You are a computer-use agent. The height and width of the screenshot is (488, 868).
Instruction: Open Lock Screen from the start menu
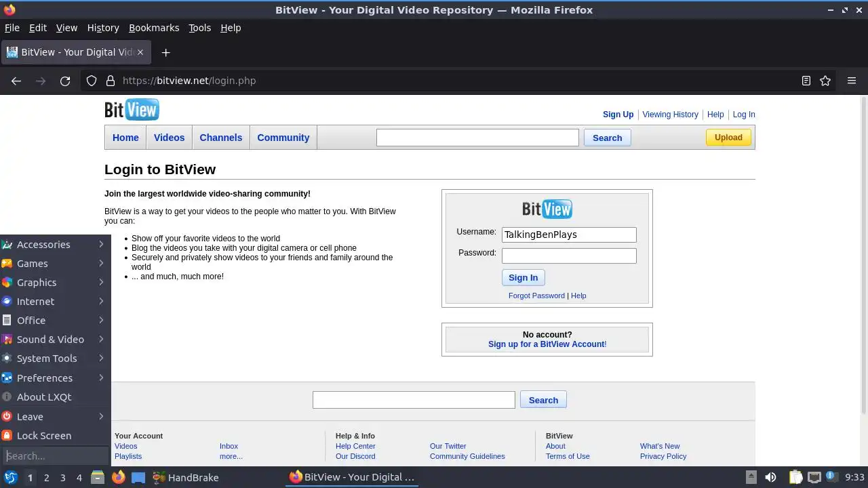[55, 436]
